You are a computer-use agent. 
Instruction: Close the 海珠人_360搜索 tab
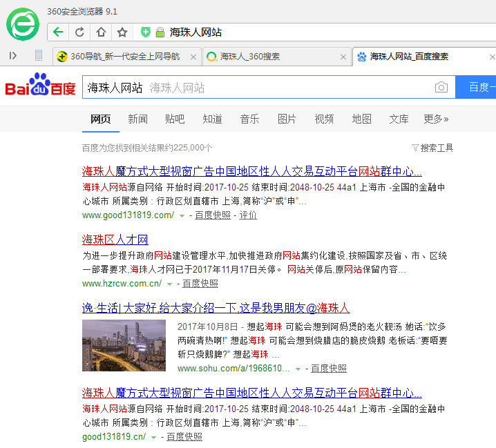(343, 57)
